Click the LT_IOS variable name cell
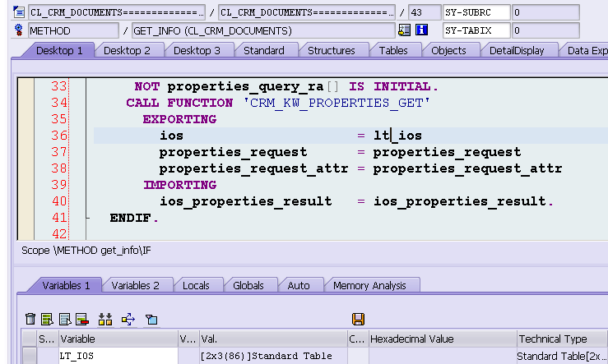This screenshot has height=364, width=608. 118,356
